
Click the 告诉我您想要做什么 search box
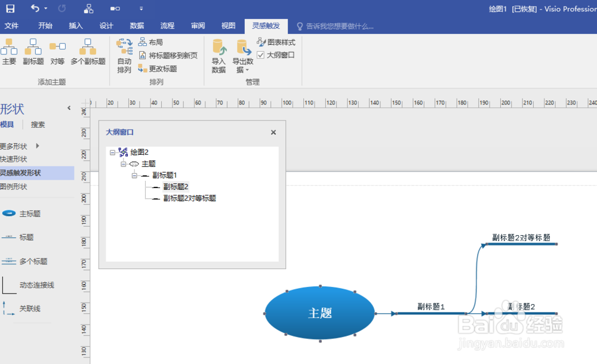tap(336, 26)
